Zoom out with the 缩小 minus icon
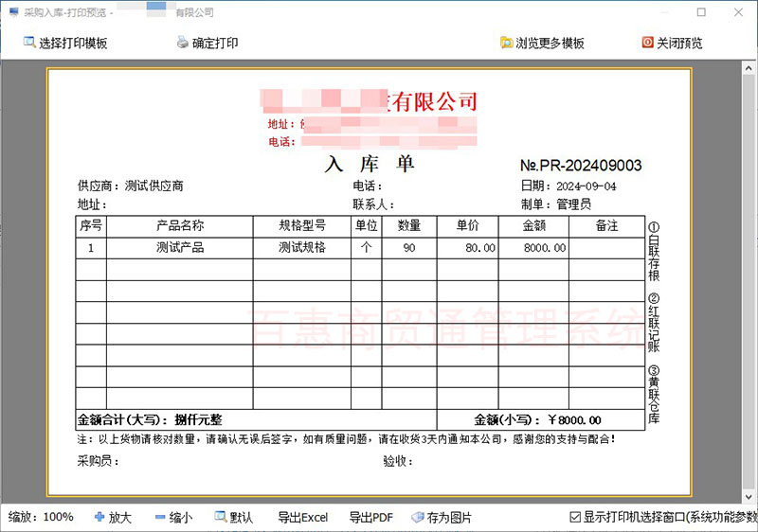The image size is (758, 532). tap(160, 517)
